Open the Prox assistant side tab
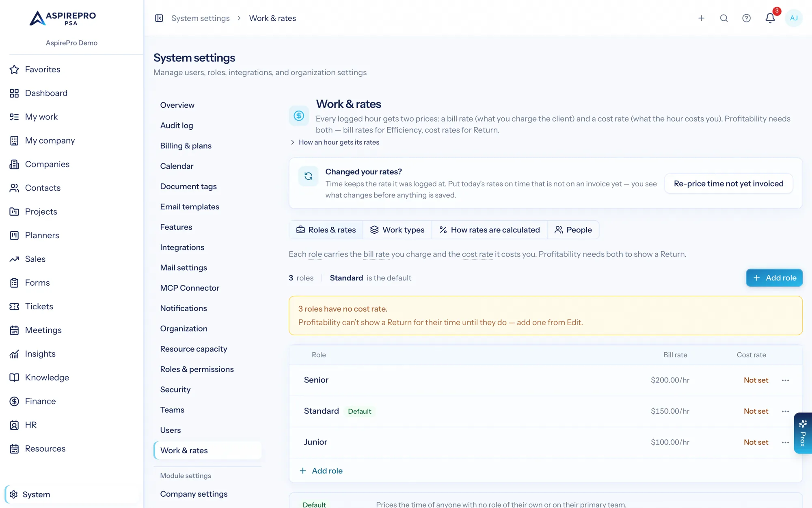Image resolution: width=812 pixels, height=508 pixels. tap(803, 433)
